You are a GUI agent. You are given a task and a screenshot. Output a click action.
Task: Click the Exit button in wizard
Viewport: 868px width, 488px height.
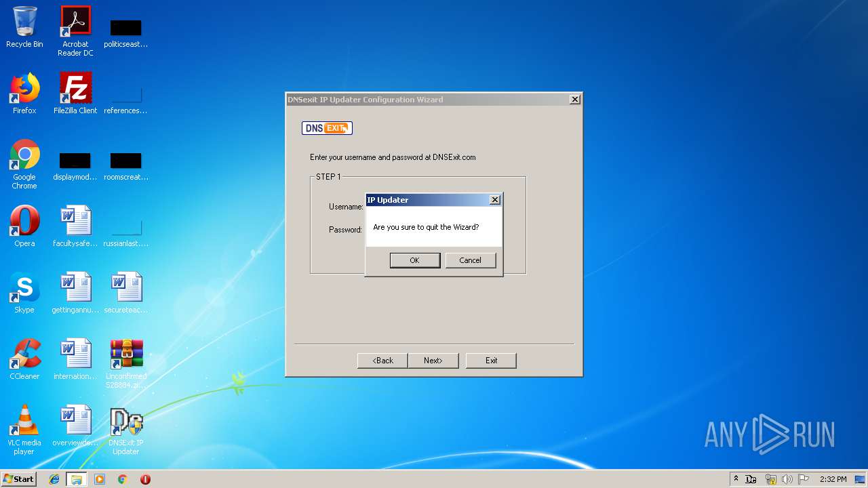[491, 361]
